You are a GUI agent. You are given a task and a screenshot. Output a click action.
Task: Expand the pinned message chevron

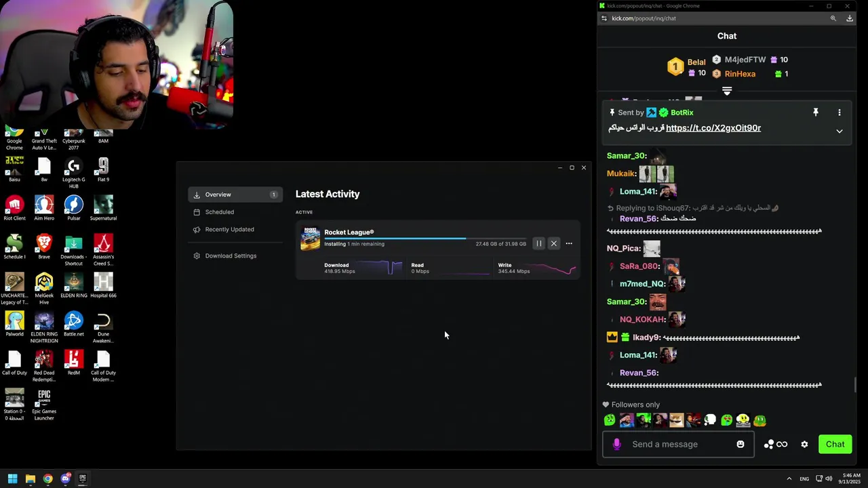pos(840,131)
